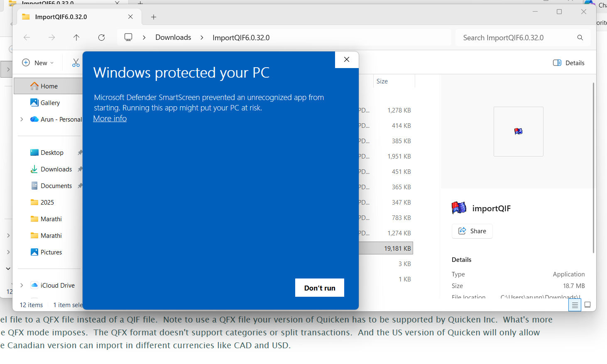Click the forward navigation arrow
Screen dimensions: 607x364
[x=51, y=37]
